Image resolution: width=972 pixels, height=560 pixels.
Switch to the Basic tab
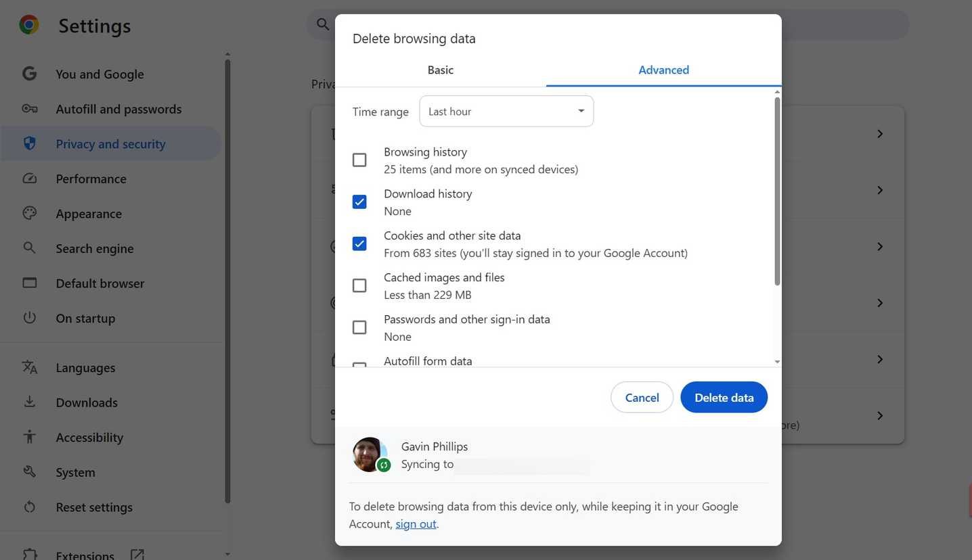point(440,70)
